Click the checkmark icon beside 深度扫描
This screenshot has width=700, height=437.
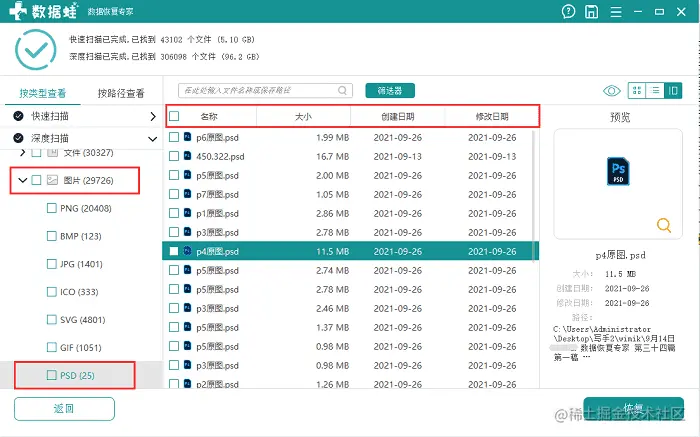[x=18, y=138]
